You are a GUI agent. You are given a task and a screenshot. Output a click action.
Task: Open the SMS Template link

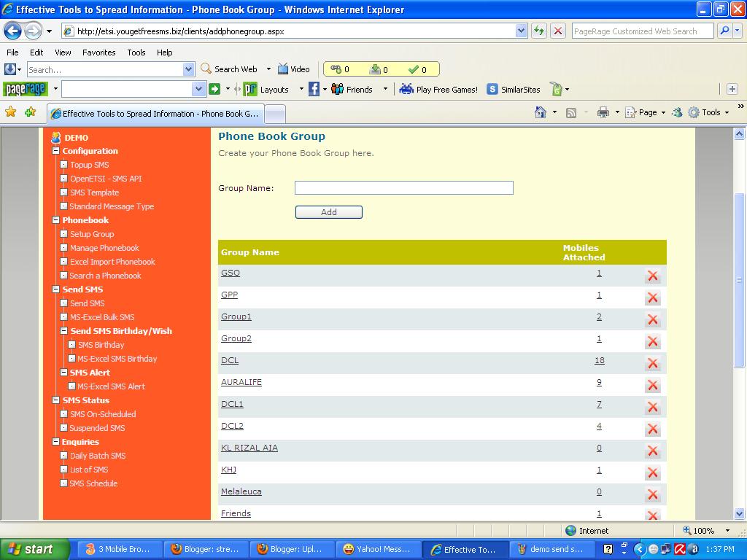(94, 192)
